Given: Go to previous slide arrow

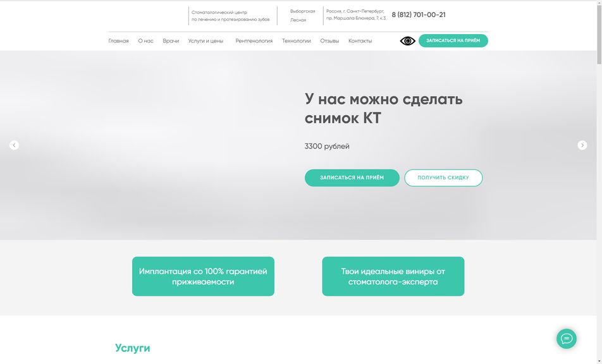Looking at the screenshot, I should click(x=14, y=145).
